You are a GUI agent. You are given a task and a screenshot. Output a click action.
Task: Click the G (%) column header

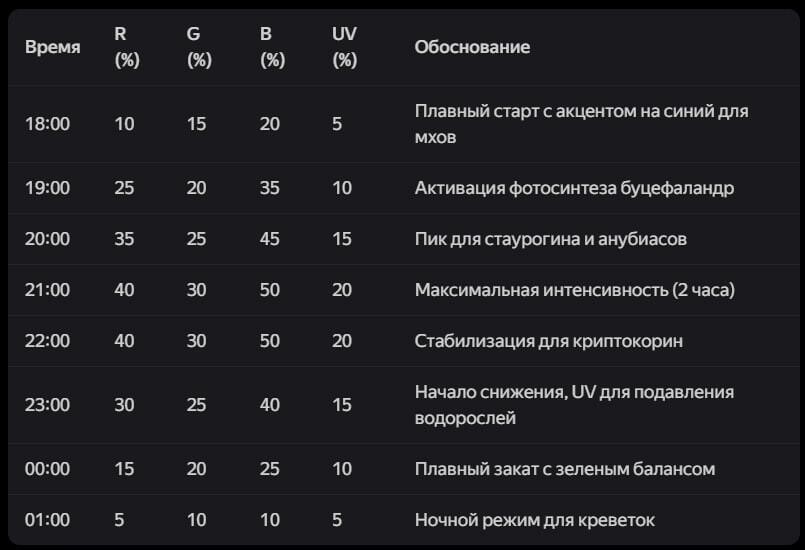[x=199, y=47]
